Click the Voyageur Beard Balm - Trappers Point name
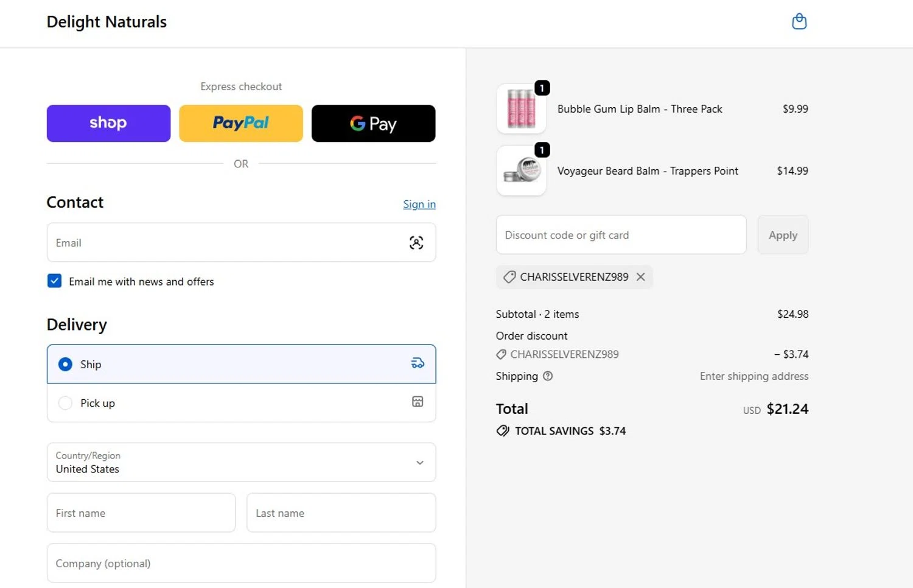913x588 pixels. coord(648,171)
